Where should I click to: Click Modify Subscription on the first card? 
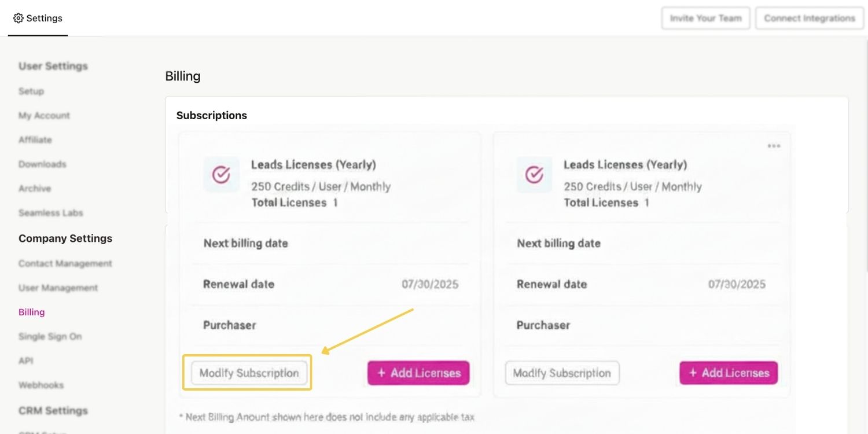[x=249, y=373]
